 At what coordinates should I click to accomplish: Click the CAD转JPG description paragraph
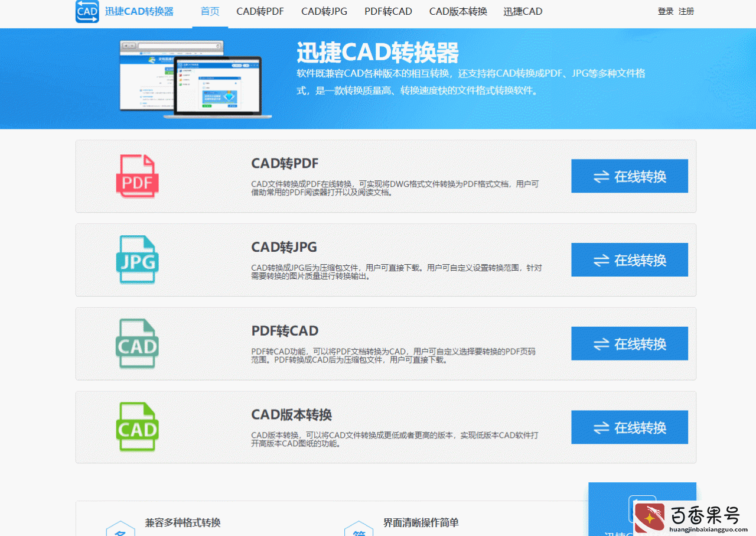tap(396, 272)
